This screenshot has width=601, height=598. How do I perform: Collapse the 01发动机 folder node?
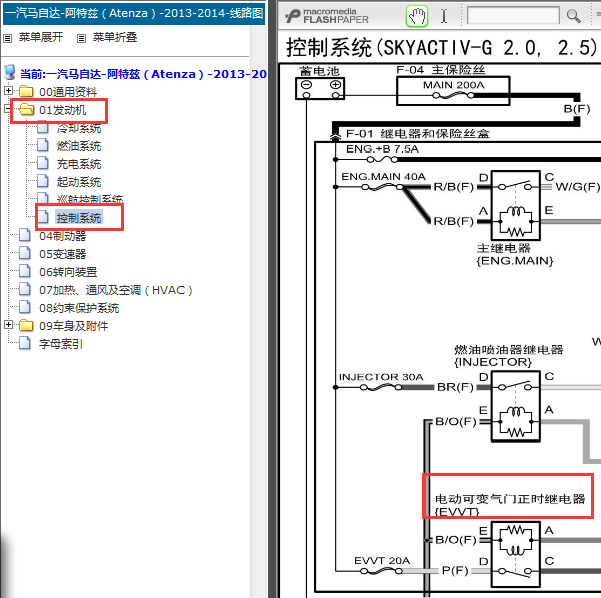(7, 109)
